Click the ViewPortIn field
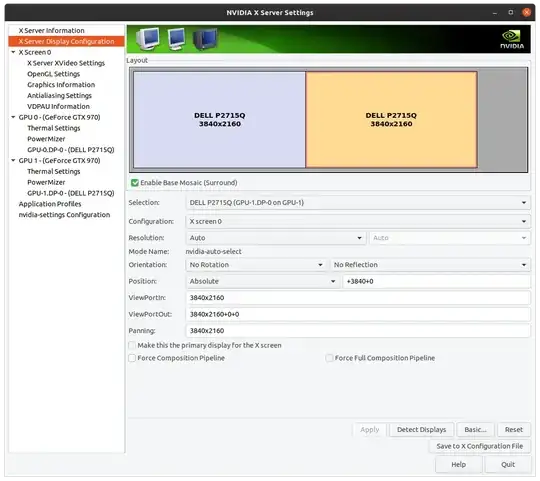 pyautogui.click(x=358, y=297)
